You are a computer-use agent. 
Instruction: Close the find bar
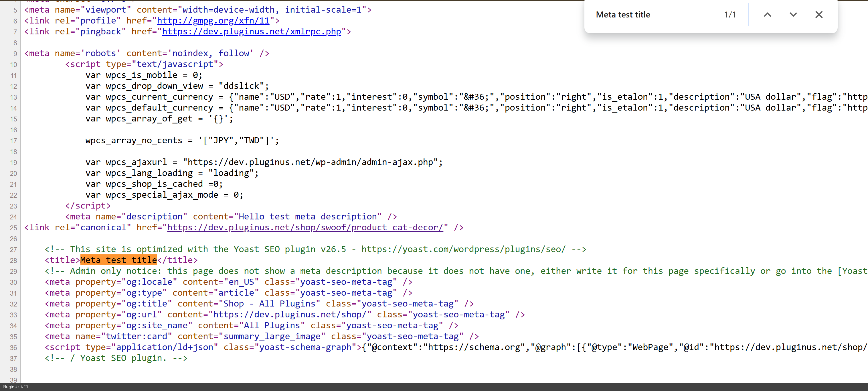819,15
